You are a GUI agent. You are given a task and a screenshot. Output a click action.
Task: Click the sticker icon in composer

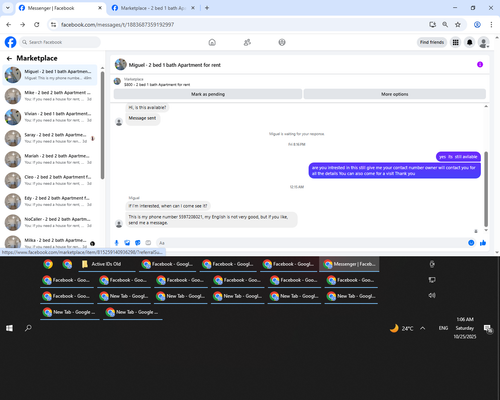coord(138,243)
